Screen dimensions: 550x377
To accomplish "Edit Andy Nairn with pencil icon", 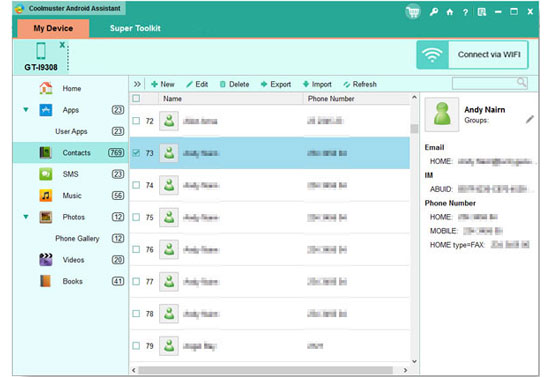I will click(530, 120).
